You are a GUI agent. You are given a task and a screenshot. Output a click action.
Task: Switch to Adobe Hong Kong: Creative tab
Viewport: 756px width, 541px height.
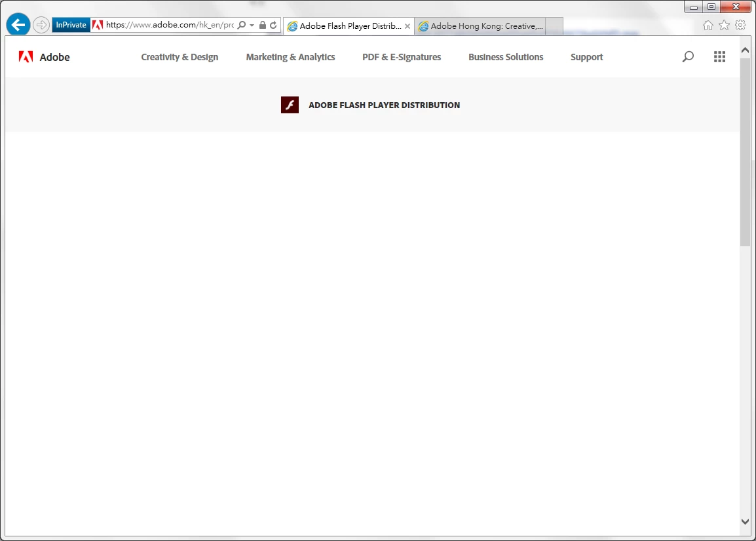pyautogui.click(x=480, y=26)
